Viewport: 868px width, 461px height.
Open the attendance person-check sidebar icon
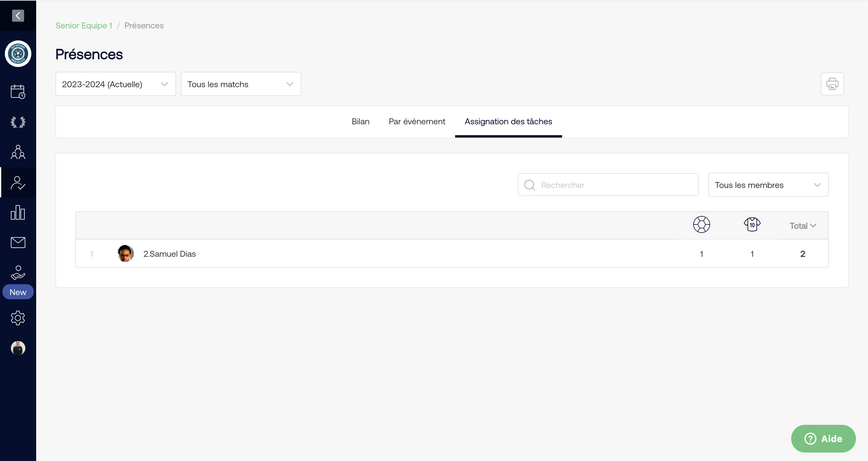(x=18, y=183)
